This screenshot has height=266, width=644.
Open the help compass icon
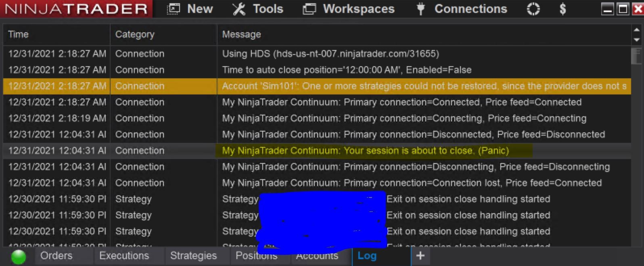(533, 9)
